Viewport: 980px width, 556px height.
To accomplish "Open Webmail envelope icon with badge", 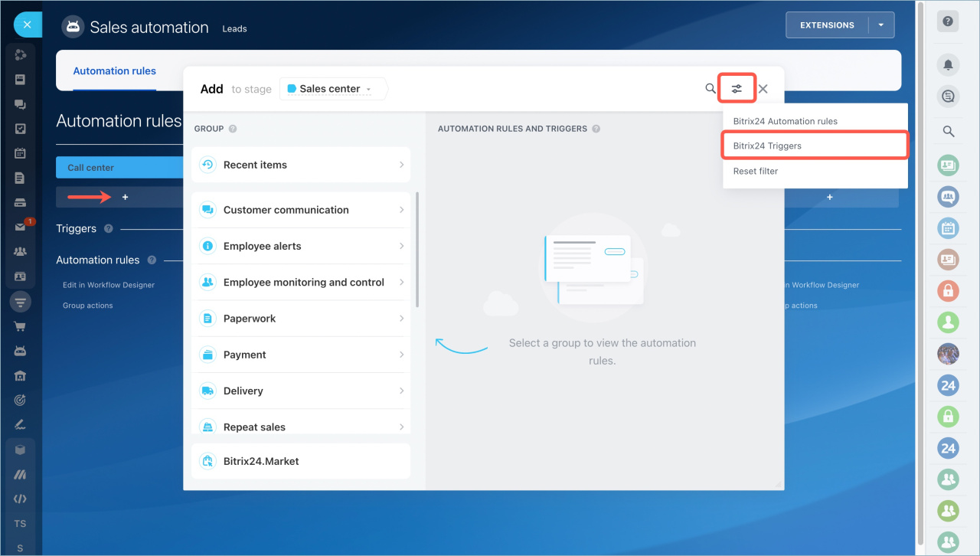I will click(x=21, y=227).
